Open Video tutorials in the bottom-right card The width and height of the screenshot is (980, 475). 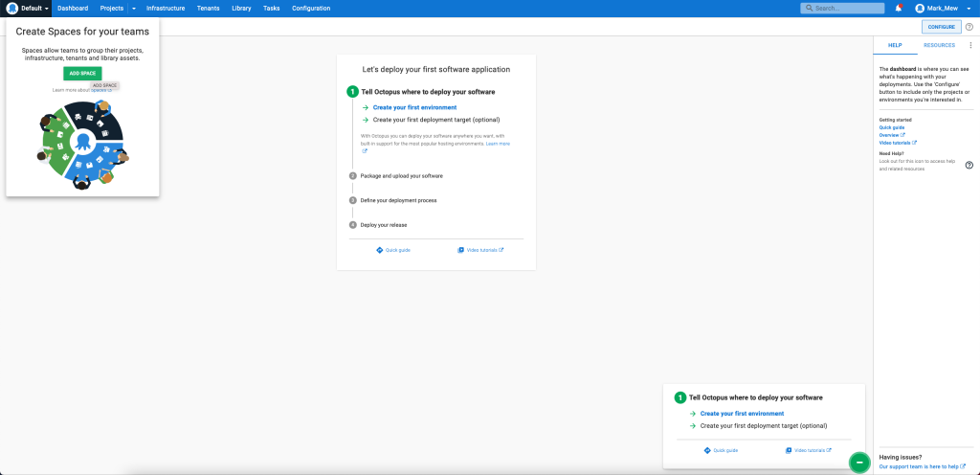tap(808, 450)
